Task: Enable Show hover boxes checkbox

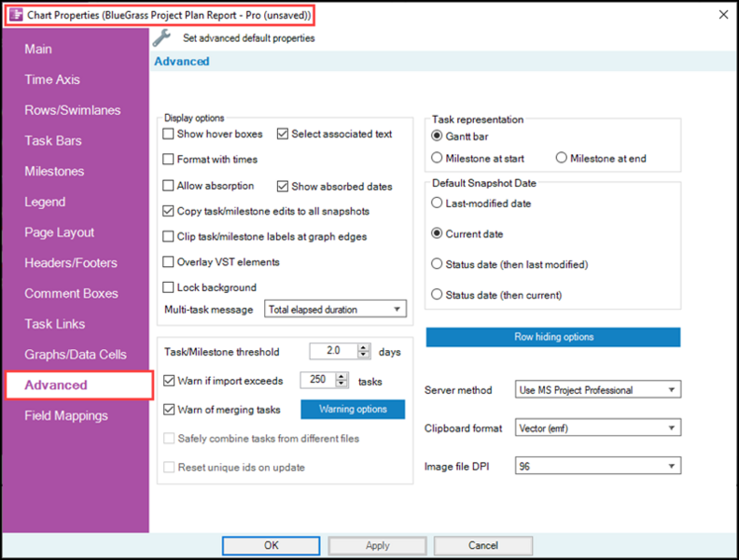Action: [x=168, y=133]
